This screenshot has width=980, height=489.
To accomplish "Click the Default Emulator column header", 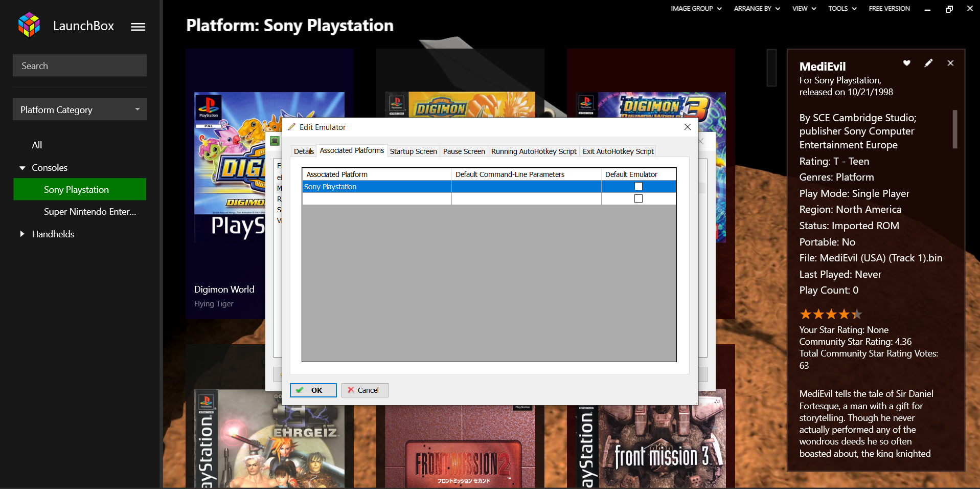I will 639,174.
